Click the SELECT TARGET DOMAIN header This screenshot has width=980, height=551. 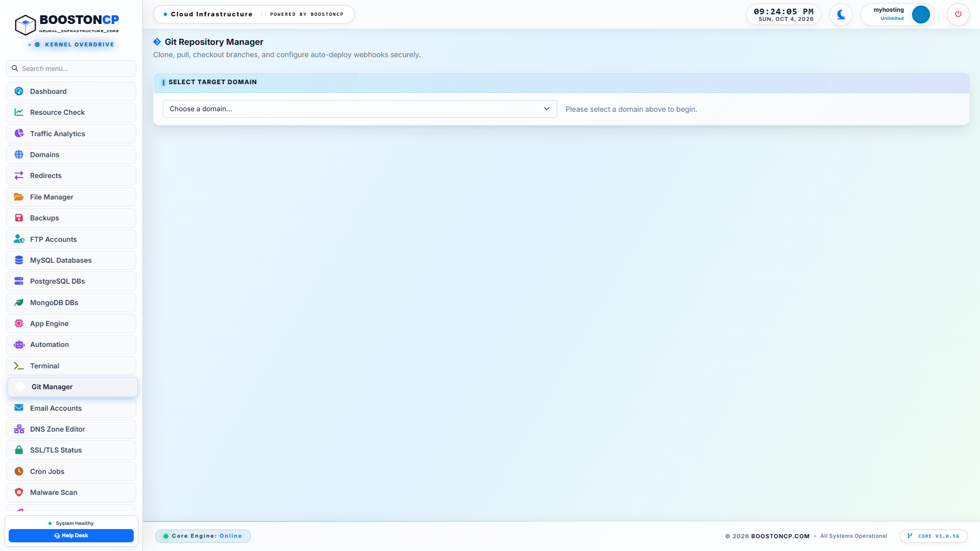point(213,82)
